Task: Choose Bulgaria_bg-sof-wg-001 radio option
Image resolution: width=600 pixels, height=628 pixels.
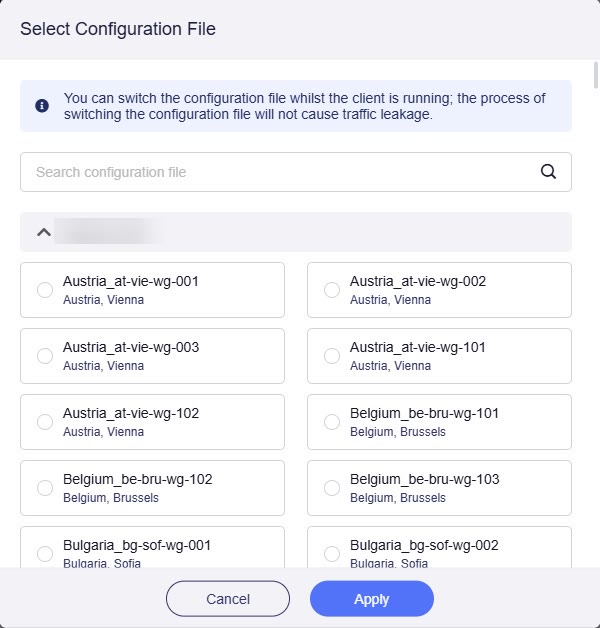Action: pyautogui.click(x=45, y=554)
